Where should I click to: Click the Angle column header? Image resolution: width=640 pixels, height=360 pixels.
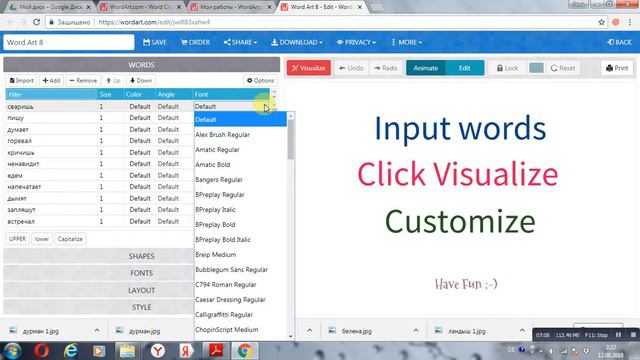pos(174,94)
